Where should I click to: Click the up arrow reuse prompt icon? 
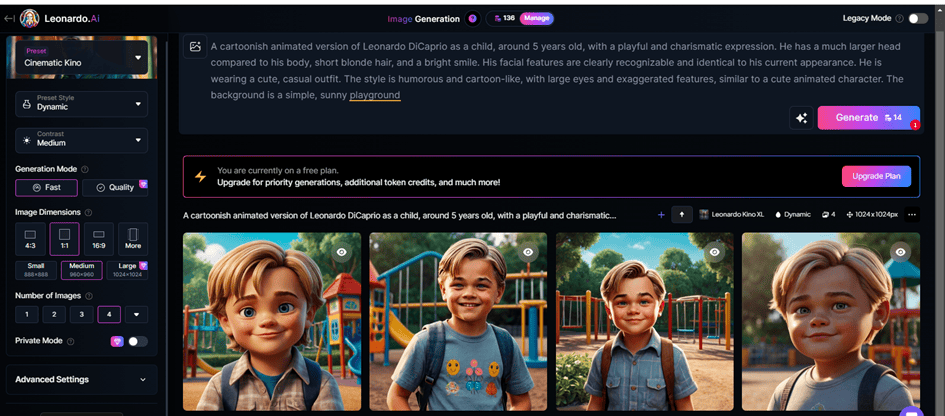click(682, 214)
